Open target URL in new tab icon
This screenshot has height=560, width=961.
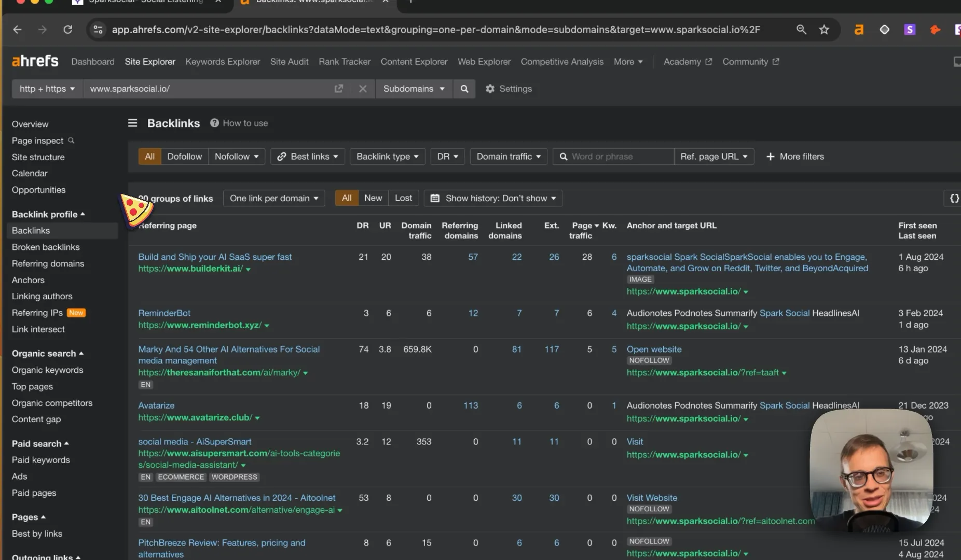click(338, 89)
